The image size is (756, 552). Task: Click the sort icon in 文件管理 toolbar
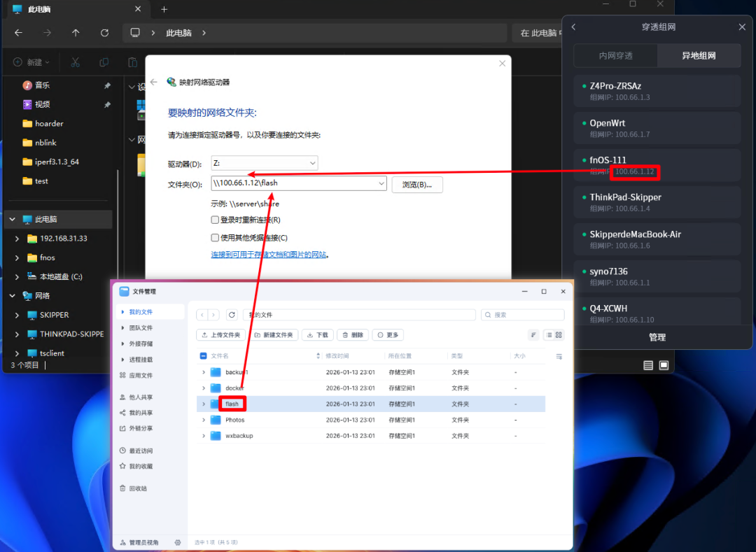(533, 334)
